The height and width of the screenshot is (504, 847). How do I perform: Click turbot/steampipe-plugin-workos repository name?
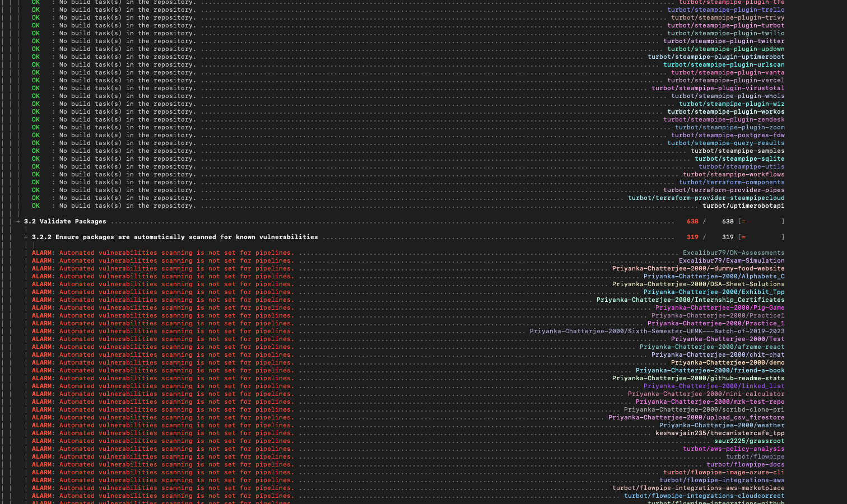click(726, 112)
